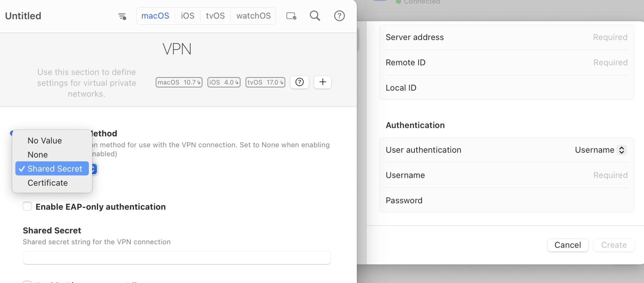
Task: Click the device checkmark icon in toolbar
Action: (291, 16)
